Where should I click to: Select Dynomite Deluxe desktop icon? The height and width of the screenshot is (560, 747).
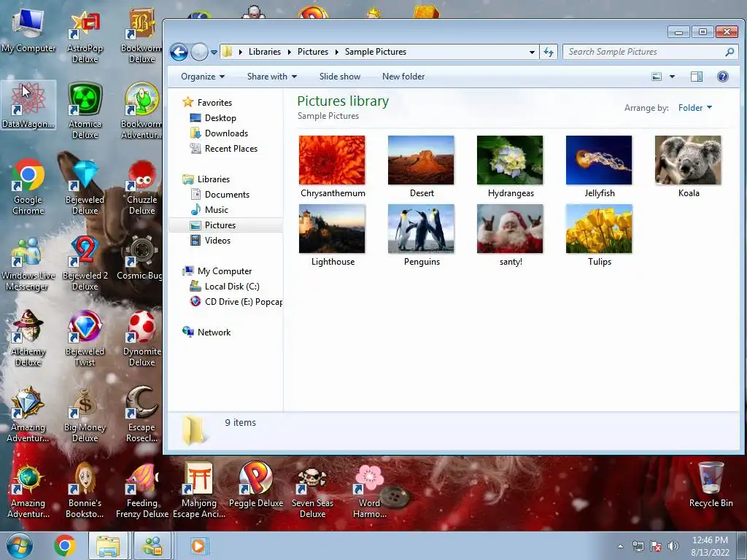[142, 338]
